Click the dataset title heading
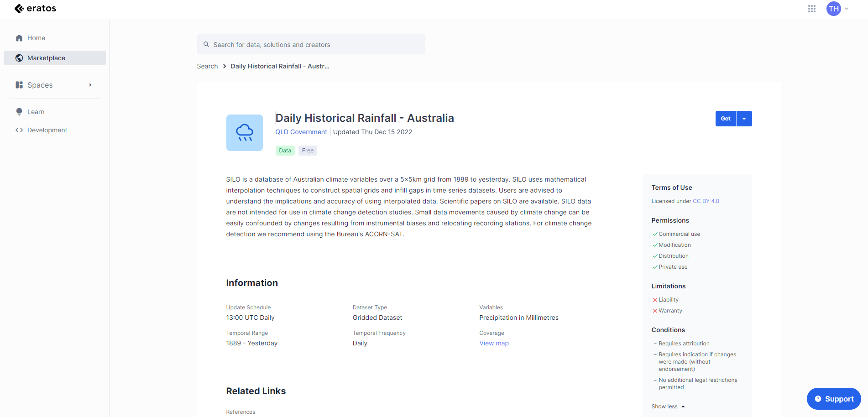868x417 pixels. [365, 118]
